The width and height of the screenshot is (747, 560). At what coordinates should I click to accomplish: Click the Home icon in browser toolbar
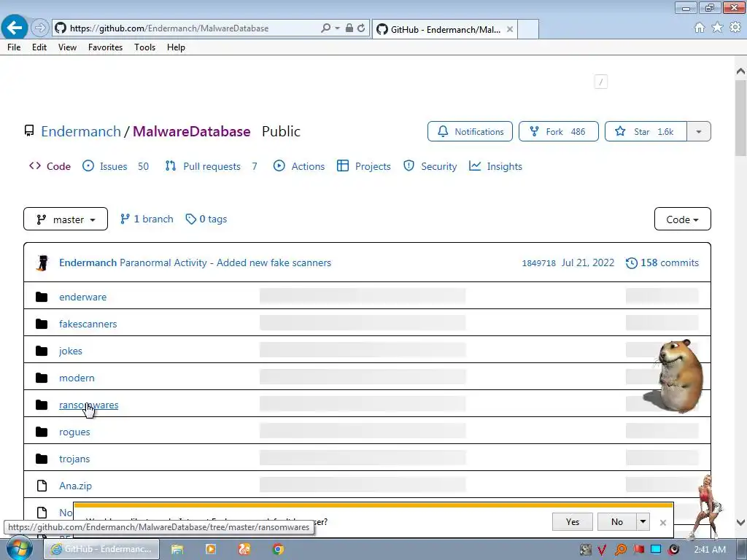click(700, 28)
